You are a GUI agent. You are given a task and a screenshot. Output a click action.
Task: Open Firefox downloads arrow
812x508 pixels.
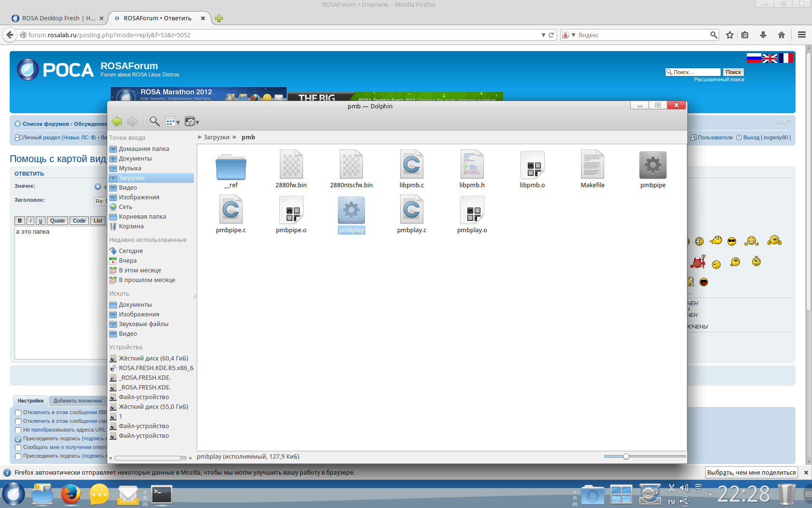pos(763,35)
